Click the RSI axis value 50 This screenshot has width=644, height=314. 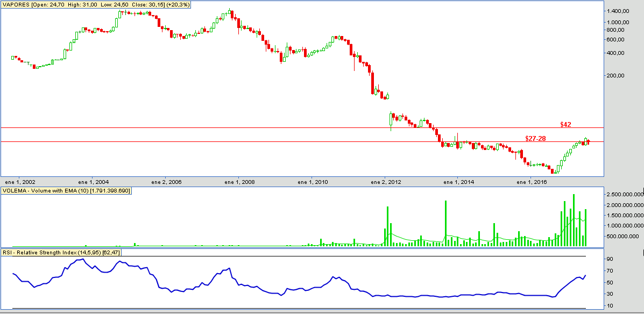pos(610,282)
